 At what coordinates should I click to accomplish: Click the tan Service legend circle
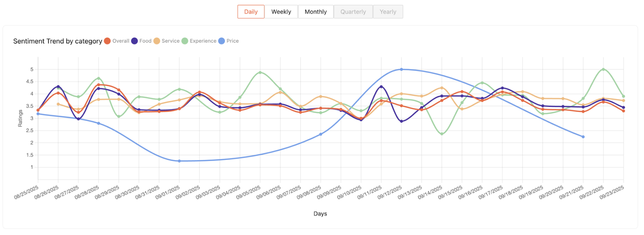tap(157, 41)
